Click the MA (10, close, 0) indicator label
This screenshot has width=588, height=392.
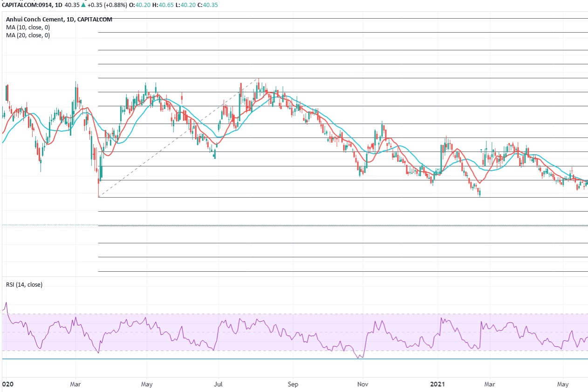pos(28,28)
